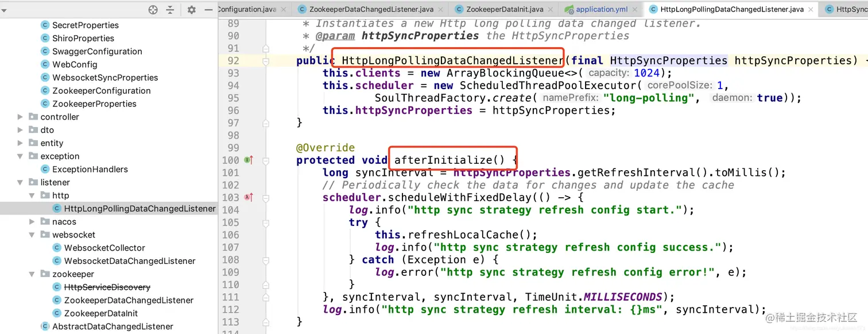
Task: Select HttpLongPollingDataChangedListener in project tree
Action: click(140, 209)
